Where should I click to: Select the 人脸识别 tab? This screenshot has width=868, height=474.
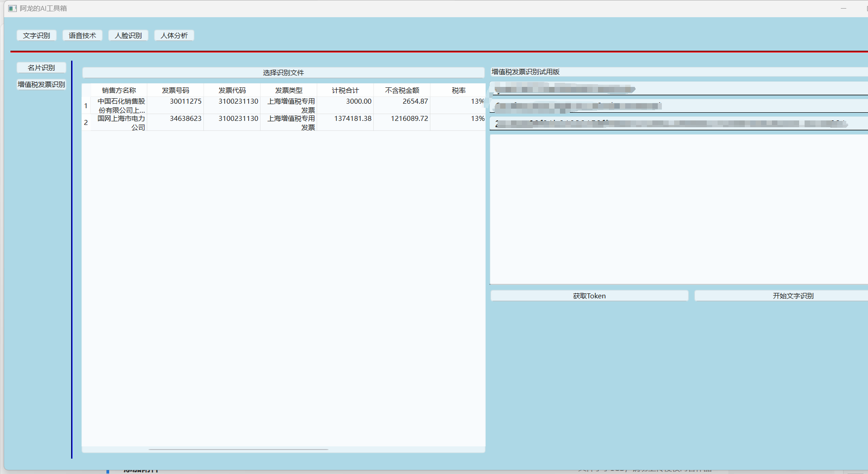pyautogui.click(x=128, y=35)
